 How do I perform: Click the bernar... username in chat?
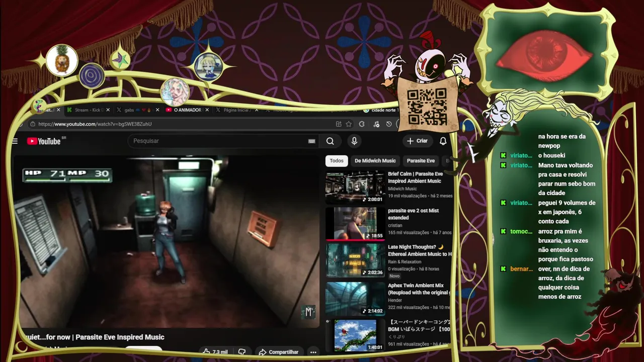(x=521, y=269)
